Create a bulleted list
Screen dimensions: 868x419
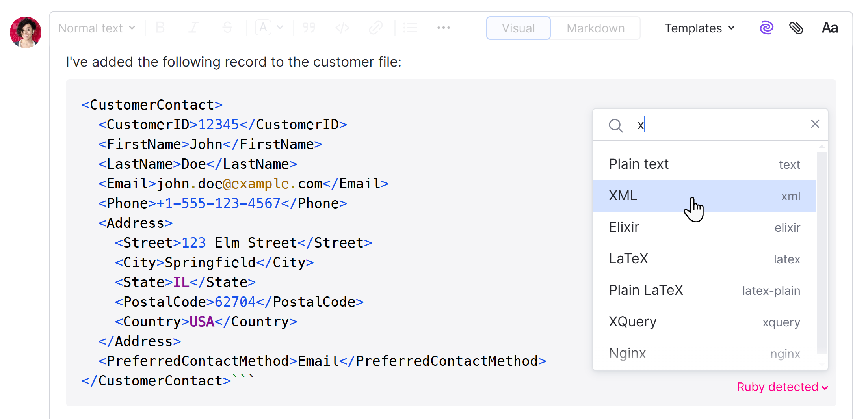[411, 28]
